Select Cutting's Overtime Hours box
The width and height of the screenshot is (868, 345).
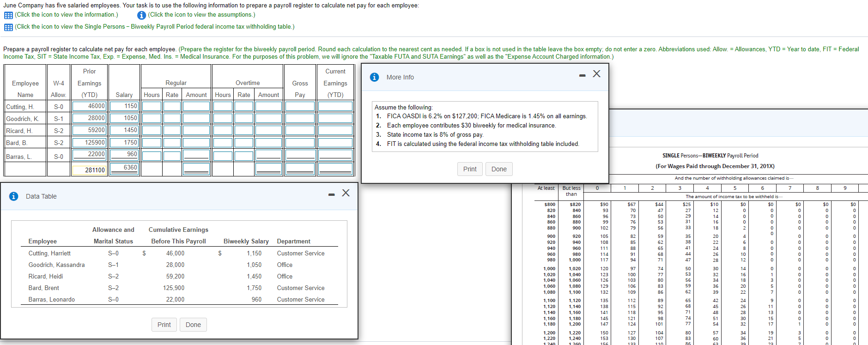(x=223, y=106)
